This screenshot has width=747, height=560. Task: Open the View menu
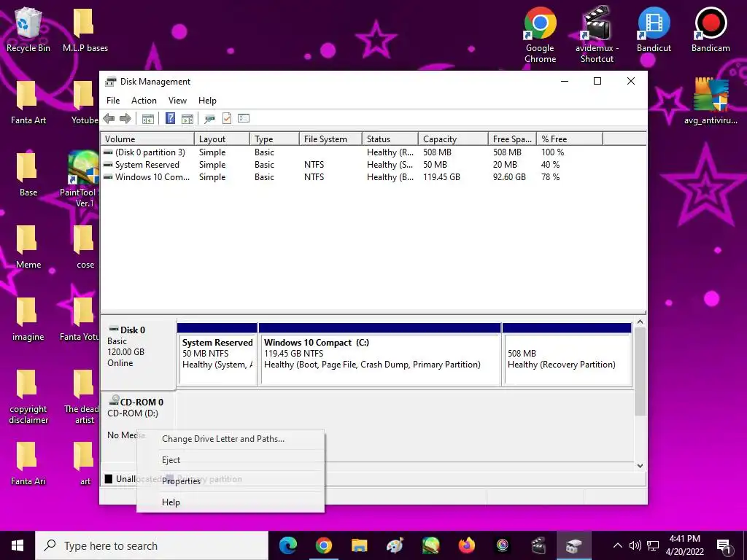click(x=177, y=101)
